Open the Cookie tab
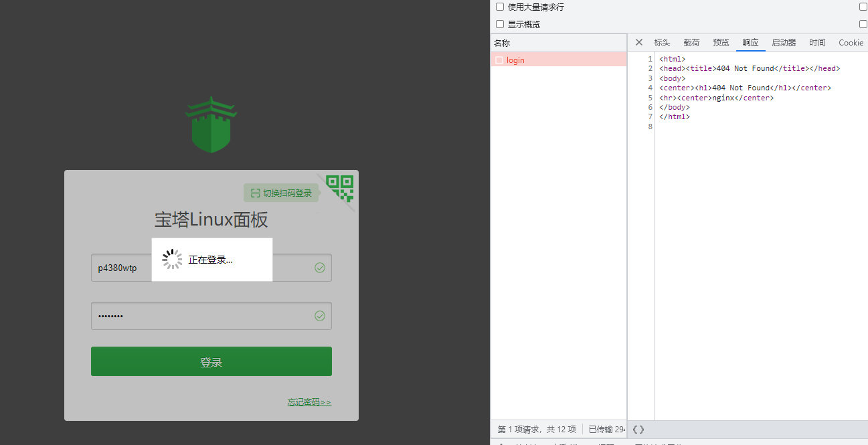This screenshot has height=445, width=868. pyautogui.click(x=851, y=43)
